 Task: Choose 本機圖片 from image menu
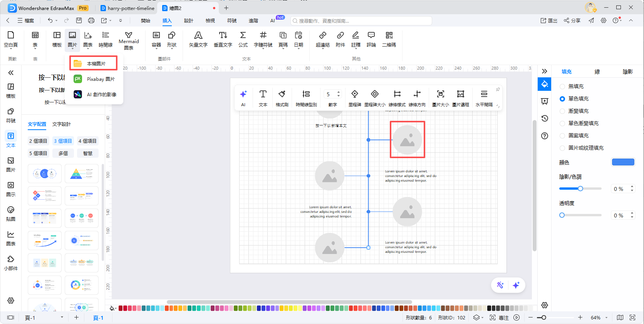(94, 63)
